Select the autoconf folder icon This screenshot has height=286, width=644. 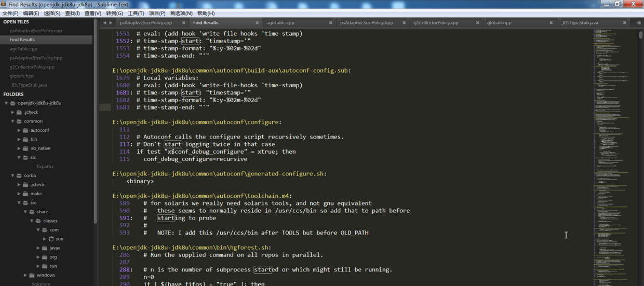(25, 130)
